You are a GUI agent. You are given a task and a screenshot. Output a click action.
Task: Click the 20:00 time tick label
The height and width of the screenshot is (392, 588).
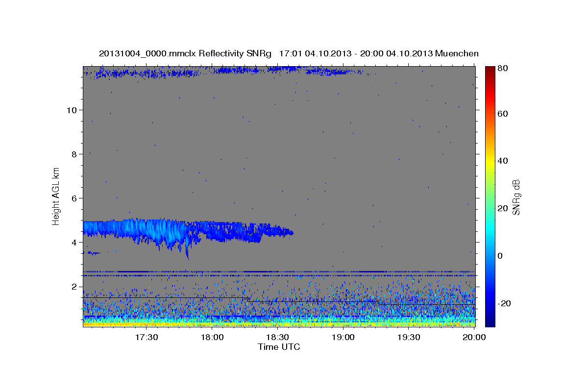(x=474, y=338)
